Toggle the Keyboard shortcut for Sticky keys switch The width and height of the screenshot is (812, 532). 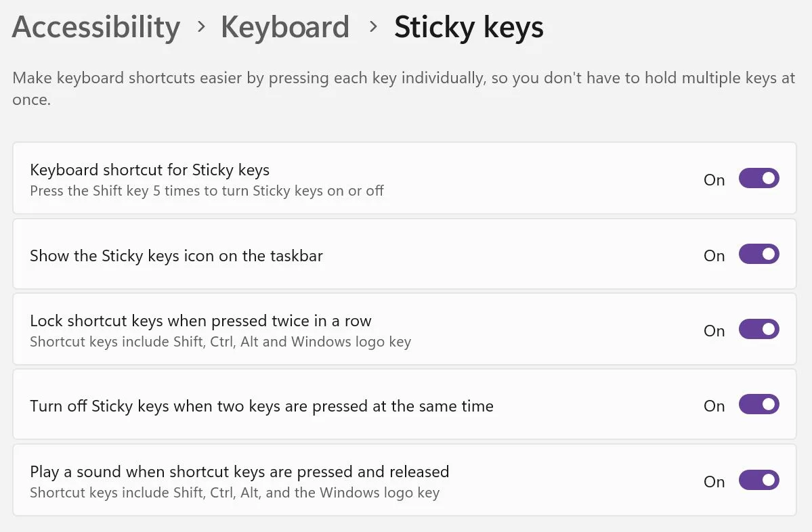(x=758, y=179)
